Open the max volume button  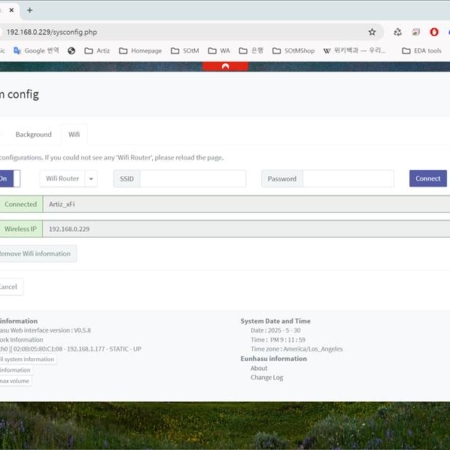[x=15, y=381]
